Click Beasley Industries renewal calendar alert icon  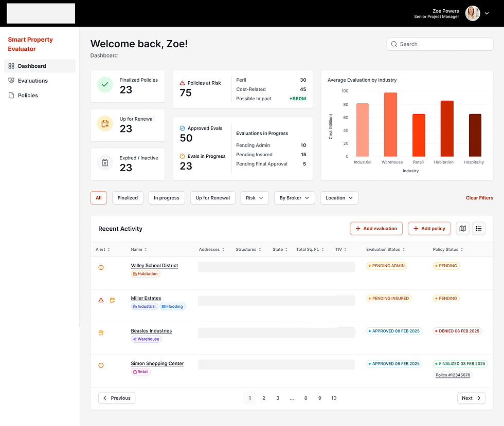pyautogui.click(x=101, y=333)
